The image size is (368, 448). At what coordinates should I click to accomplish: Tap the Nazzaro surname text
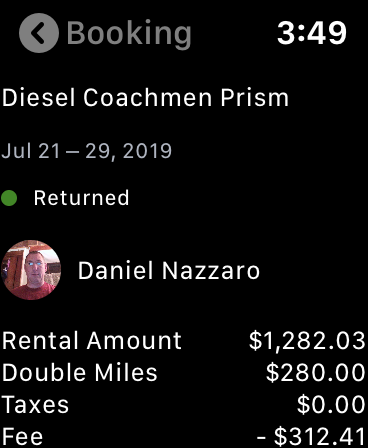click(x=211, y=270)
